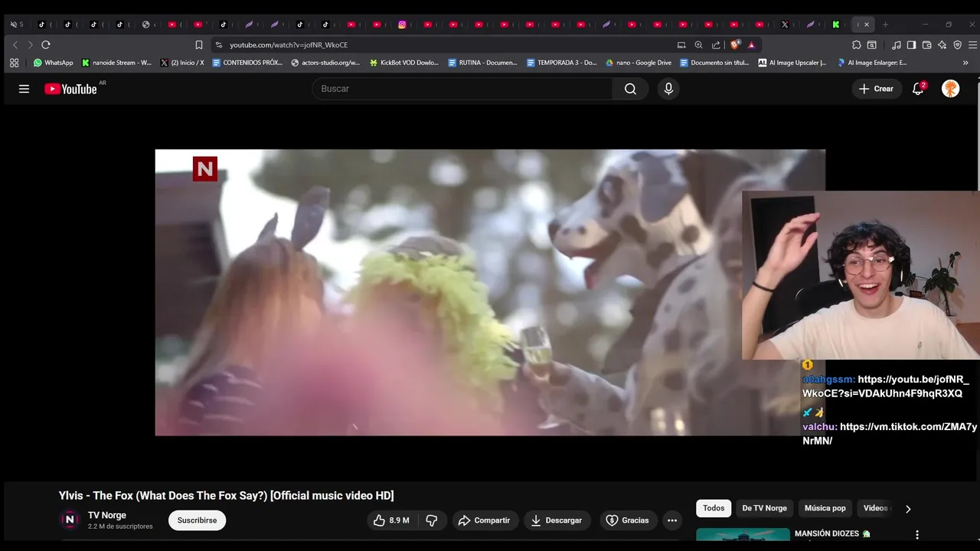Open AI Image Upscaler bookmark
This screenshot has height=551, width=980.
pyautogui.click(x=792, y=63)
